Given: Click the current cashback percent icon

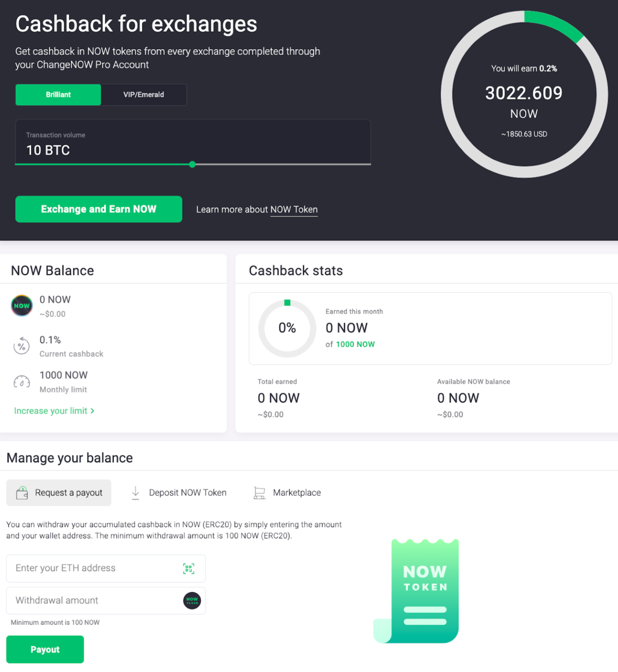Looking at the screenshot, I should 22,346.
